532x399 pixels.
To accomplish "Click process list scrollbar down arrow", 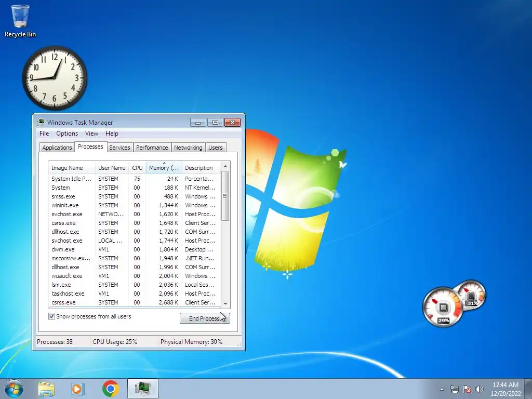I will click(225, 303).
